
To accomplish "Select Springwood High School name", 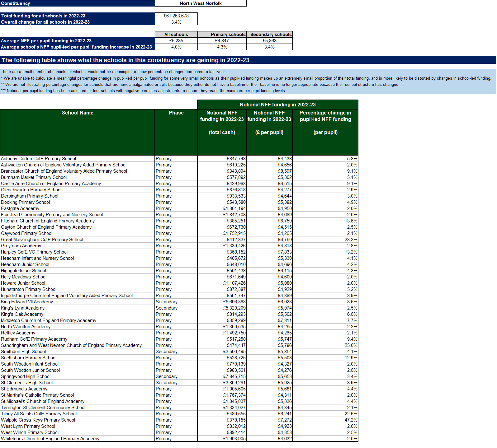I will (x=26, y=376).
